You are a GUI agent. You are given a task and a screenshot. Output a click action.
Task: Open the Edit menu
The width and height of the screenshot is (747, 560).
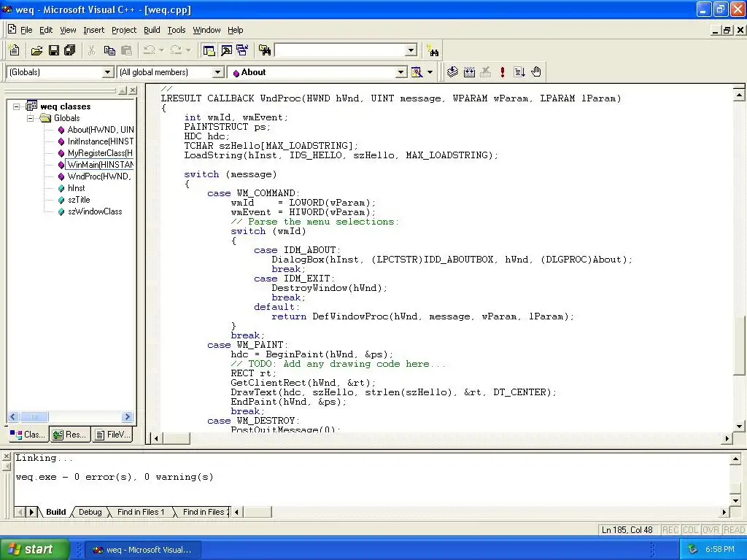pyautogui.click(x=46, y=30)
